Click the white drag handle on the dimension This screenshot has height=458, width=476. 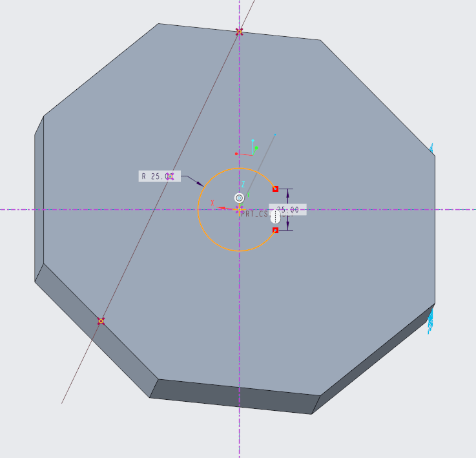(x=274, y=218)
